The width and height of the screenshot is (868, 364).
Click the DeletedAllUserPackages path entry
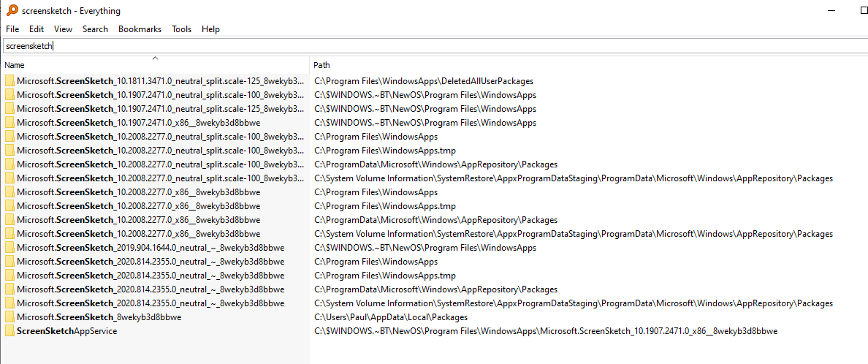tap(424, 81)
